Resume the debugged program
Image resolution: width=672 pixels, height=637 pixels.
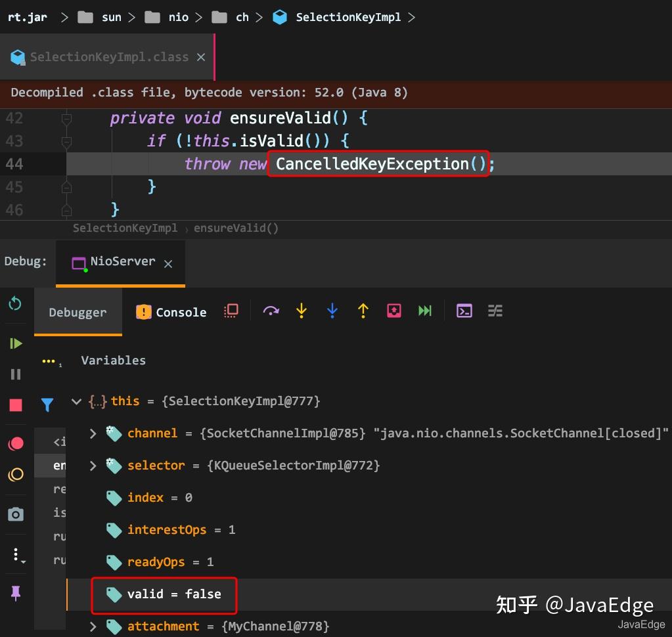click(15, 343)
